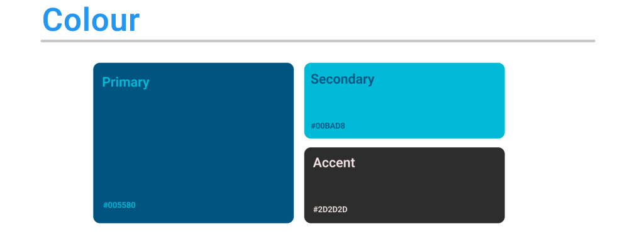Pick the cyan Secondary colour swatch
This screenshot has height=236, width=644.
pyautogui.click(x=404, y=101)
